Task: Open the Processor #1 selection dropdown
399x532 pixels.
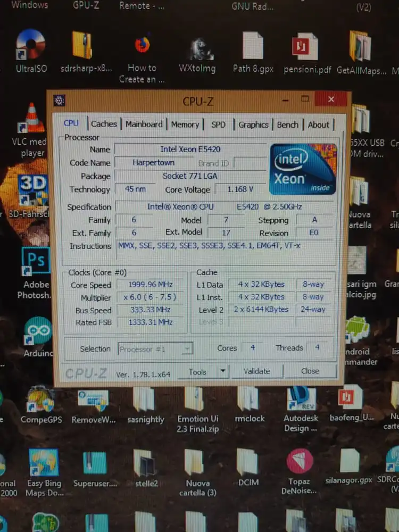Action: click(x=155, y=349)
